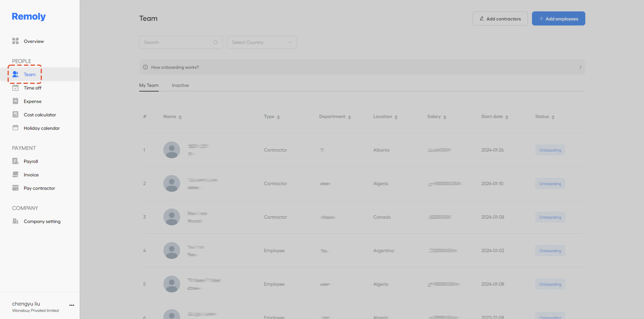Click How onboarding works? banner text
This screenshot has height=319, width=644.
pyautogui.click(x=175, y=67)
